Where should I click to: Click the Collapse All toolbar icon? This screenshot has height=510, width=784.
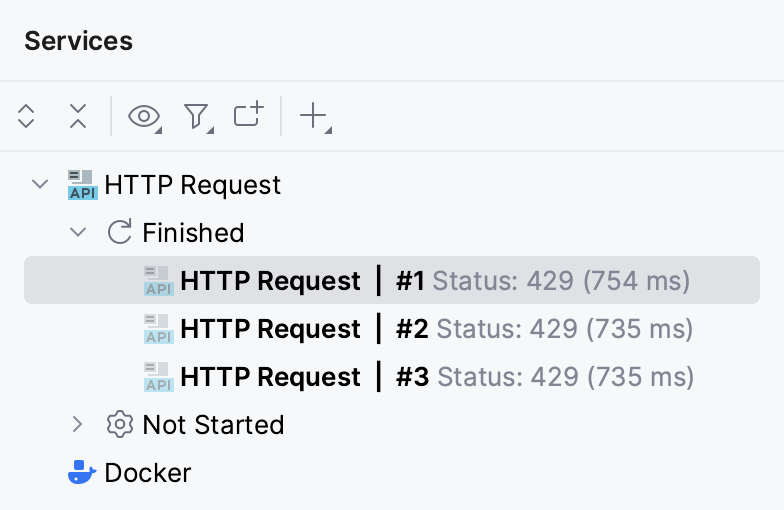click(x=78, y=117)
